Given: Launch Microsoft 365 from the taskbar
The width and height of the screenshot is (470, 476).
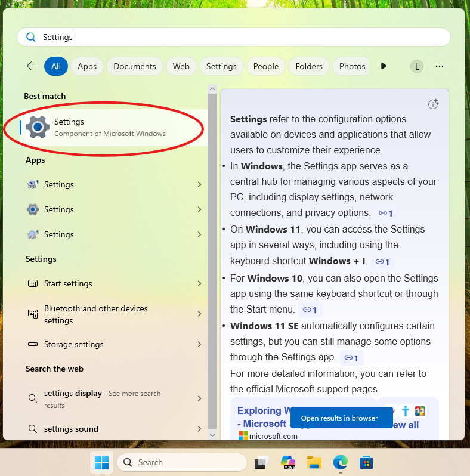Looking at the screenshot, I should pyautogui.click(x=288, y=462).
